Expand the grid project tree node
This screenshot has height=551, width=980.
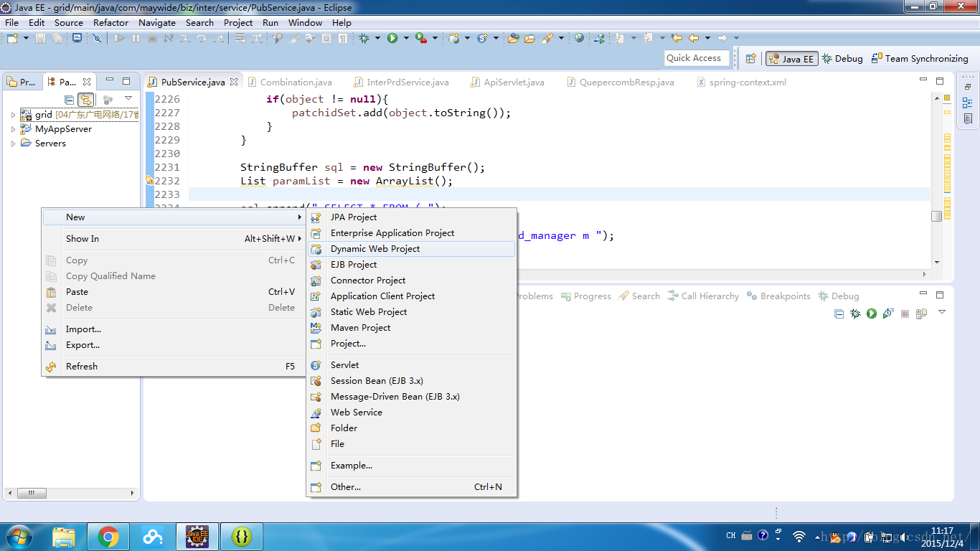(x=13, y=115)
